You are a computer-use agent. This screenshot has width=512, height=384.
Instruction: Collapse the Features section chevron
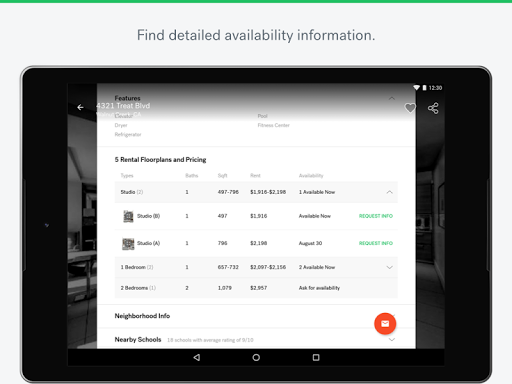(392, 98)
